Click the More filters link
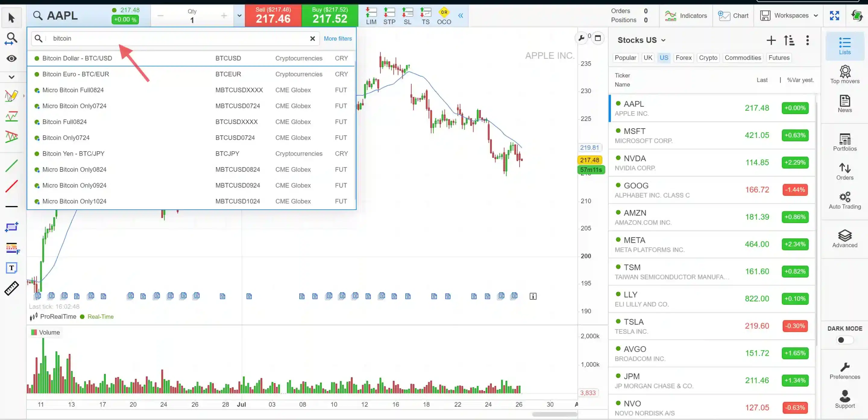Image resolution: width=868 pixels, height=420 pixels. [x=338, y=38]
